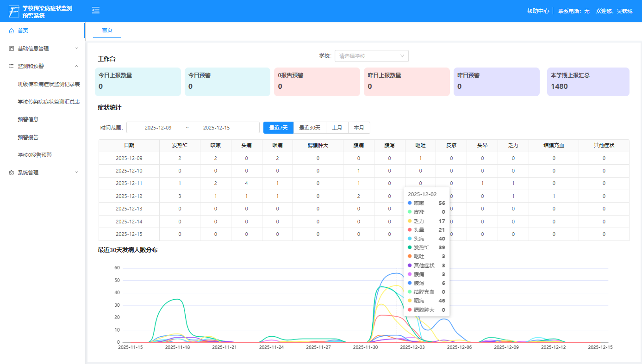Open 帮助中心 in the top bar
This screenshot has height=364, width=642.
538,11
